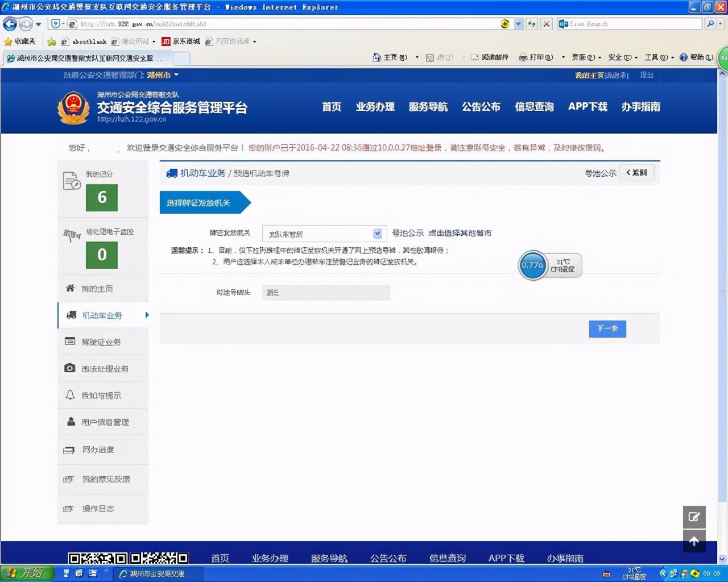
Task: Click the camera icon for 违法处理业务
Action: [x=69, y=368]
